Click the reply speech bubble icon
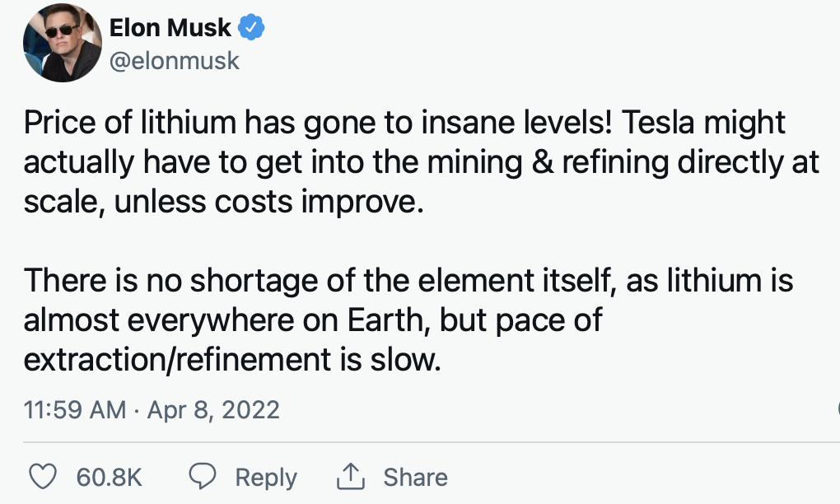The width and height of the screenshot is (840, 504). click(203, 476)
